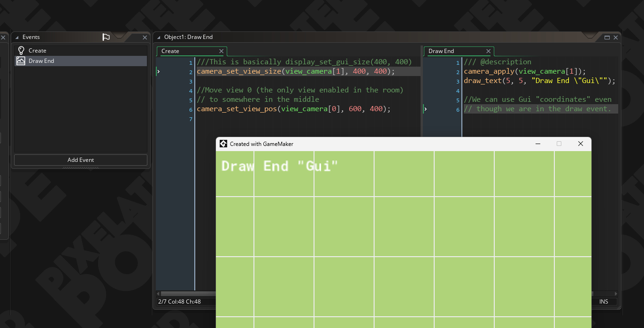The width and height of the screenshot is (644, 328).
Task: Collapse the Object1: Draw End window triangle
Action: pyautogui.click(x=159, y=37)
